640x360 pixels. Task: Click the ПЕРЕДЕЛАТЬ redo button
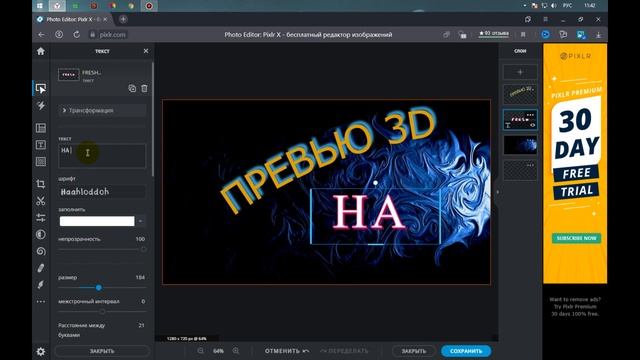tap(344, 351)
